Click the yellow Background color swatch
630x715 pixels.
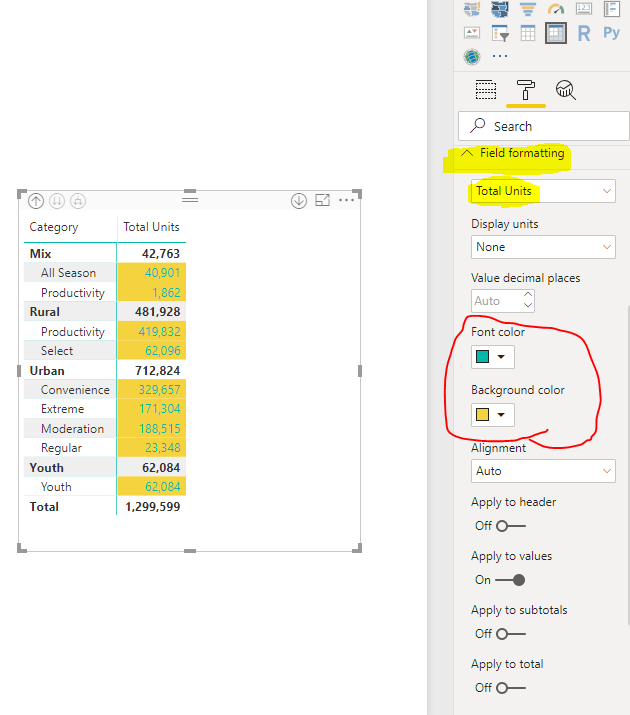pos(482,414)
